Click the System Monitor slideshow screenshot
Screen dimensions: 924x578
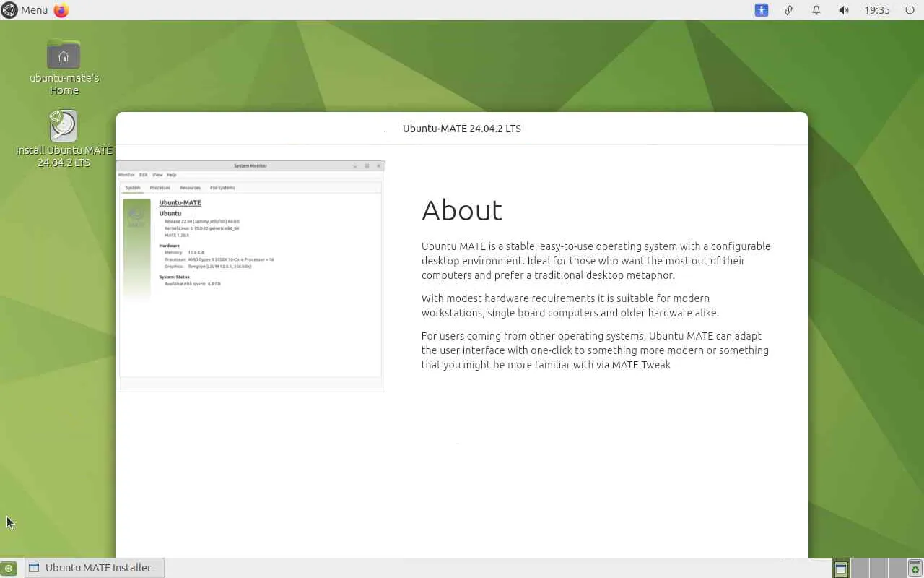click(250, 276)
